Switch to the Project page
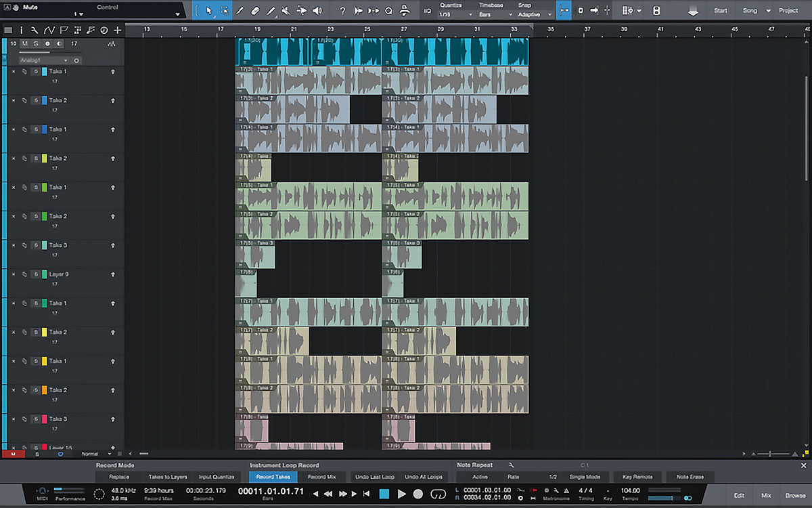Screen dimensions: 812x508 pos(788,11)
